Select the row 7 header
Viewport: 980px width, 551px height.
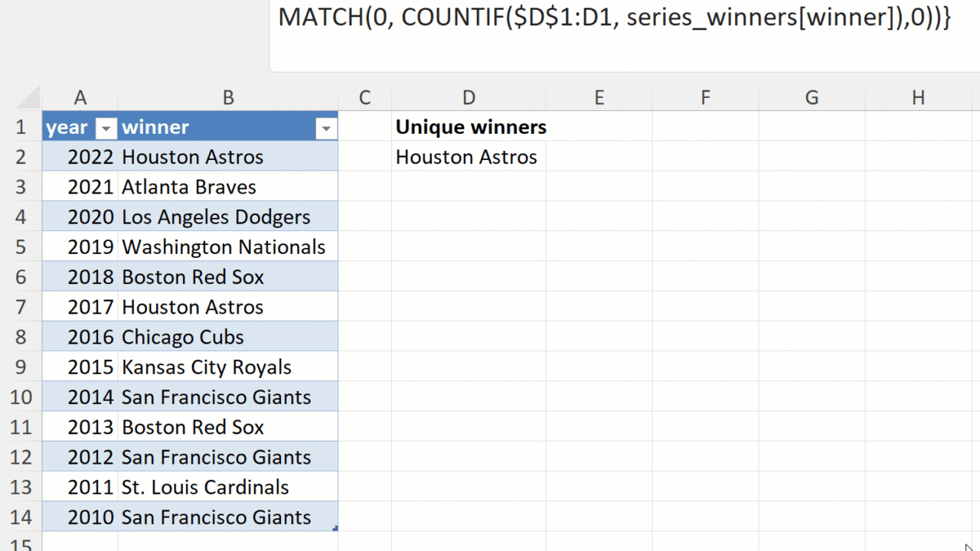[x=21, y=307]
